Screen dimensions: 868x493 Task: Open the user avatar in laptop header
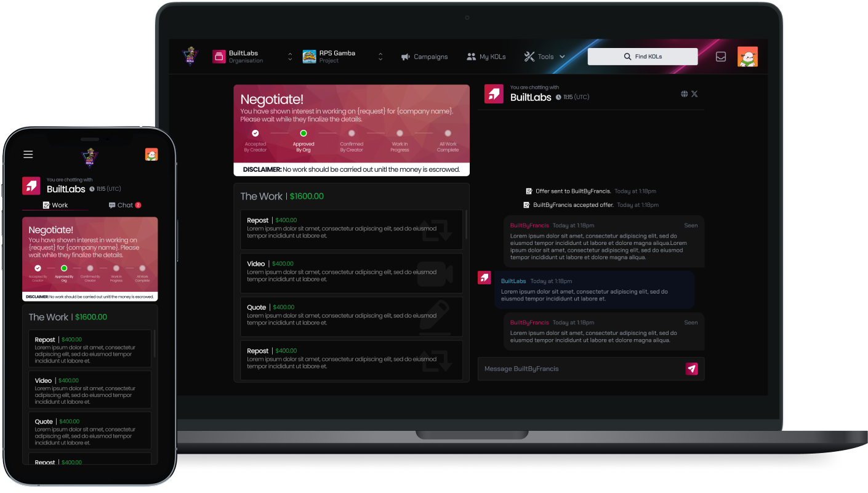click(x=747, y=57)
